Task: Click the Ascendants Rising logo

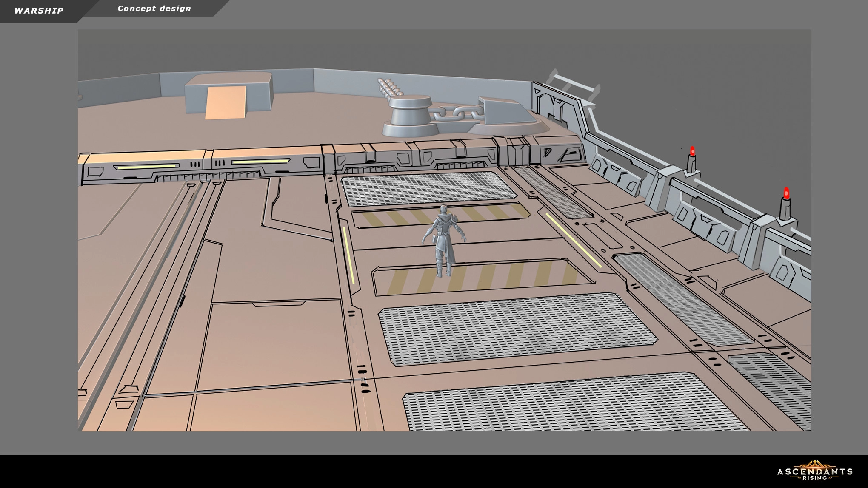Action: coord(814,471)
